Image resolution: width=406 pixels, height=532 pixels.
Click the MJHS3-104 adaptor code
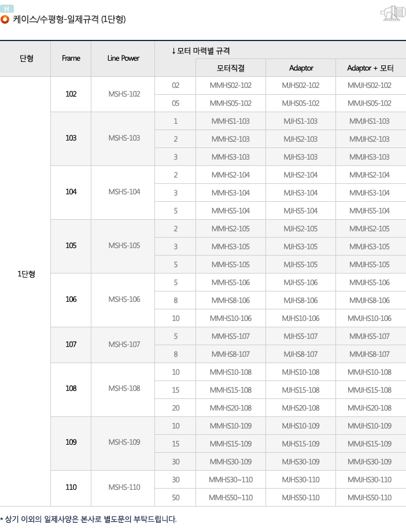pos(300,193)
